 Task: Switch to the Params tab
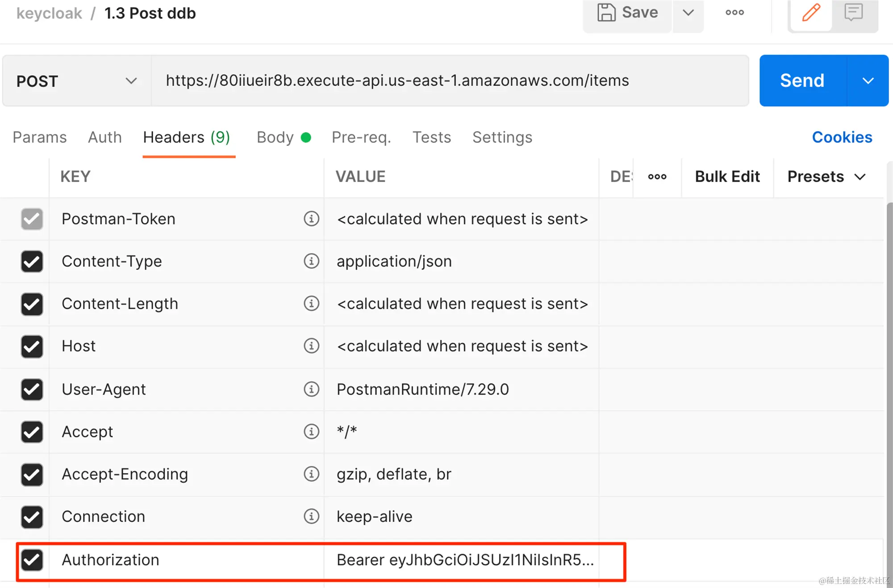click(40, 138)
